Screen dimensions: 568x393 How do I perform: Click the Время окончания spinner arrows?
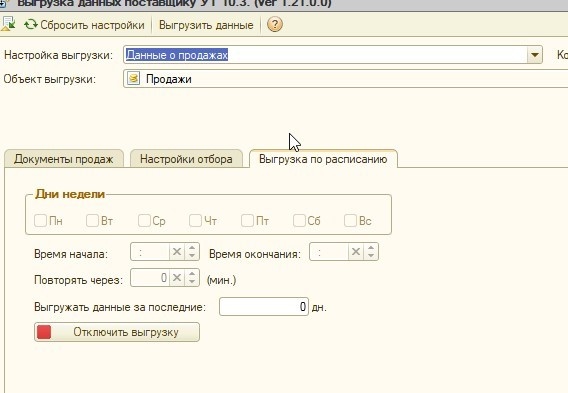coord(371,251)
